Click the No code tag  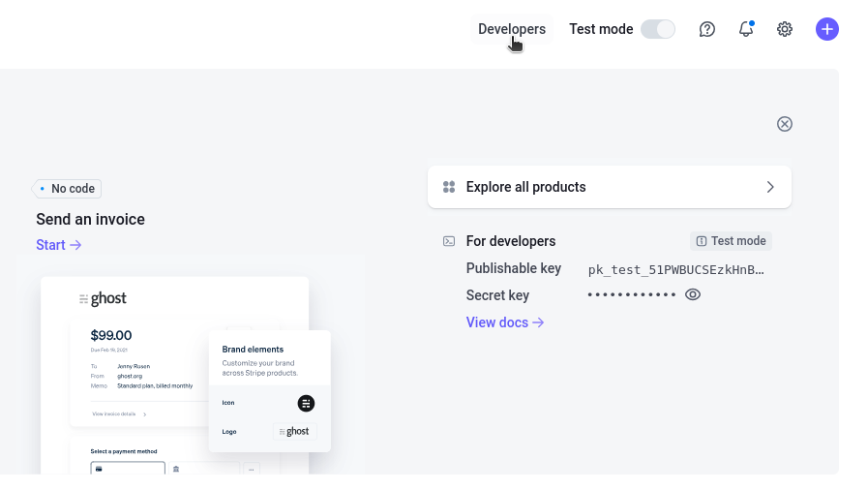[x=68, y=189]
